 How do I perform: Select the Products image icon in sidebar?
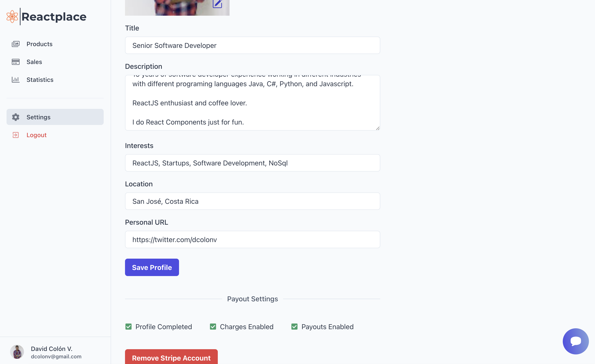(15, 44)
